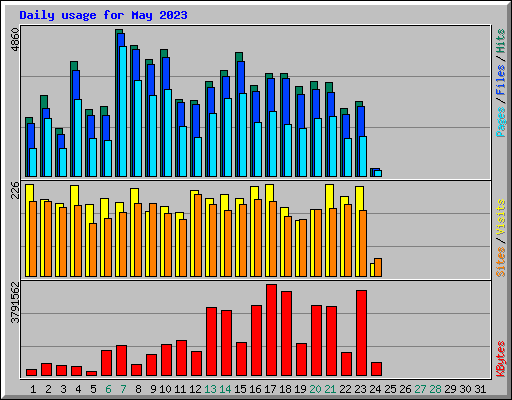Screen dimensions: 512x400
Task: Click the green day 20 label
Action: click(315, 389)
